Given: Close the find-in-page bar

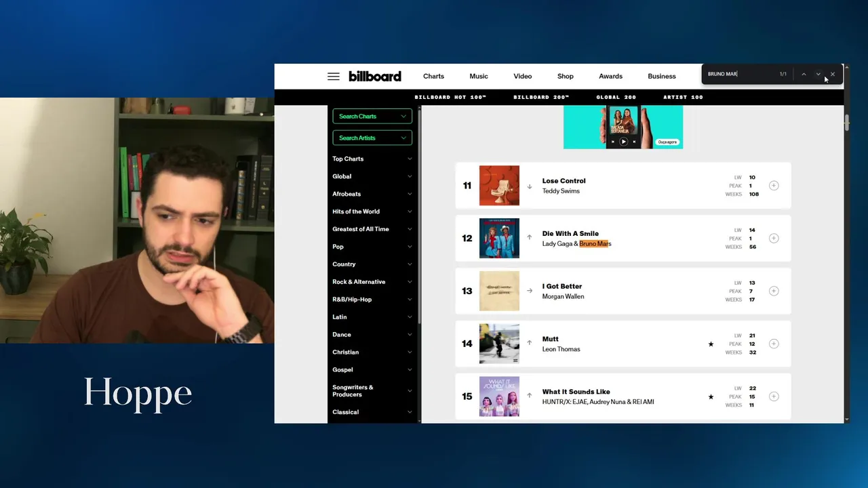Looking at the screenshot, I should point(833,74).
